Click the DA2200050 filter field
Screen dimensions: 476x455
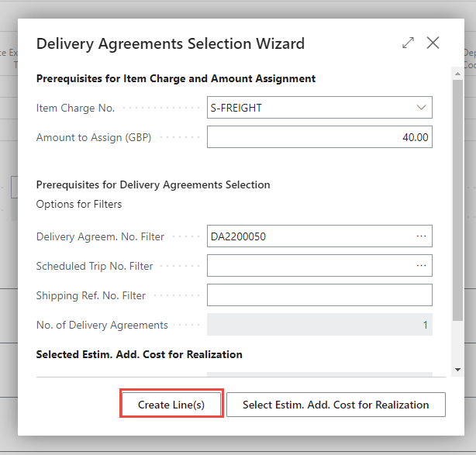[x=319, y=236]
